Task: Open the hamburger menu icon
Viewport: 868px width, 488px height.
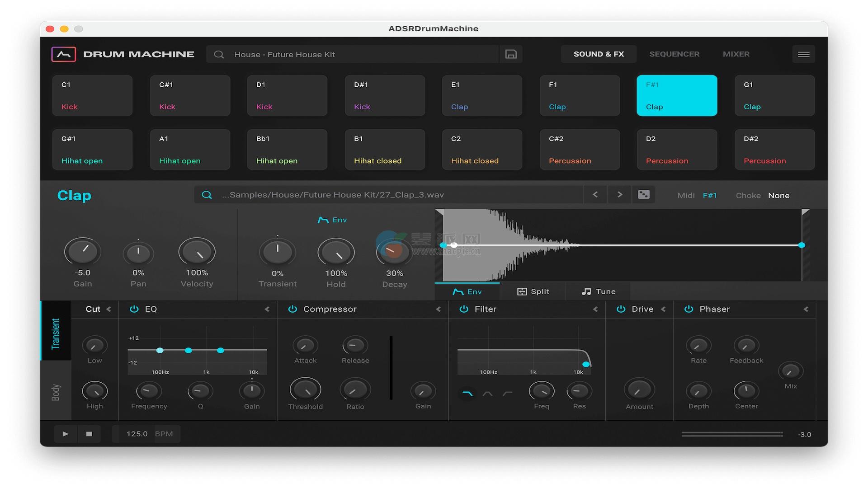Action: (803, 54)
